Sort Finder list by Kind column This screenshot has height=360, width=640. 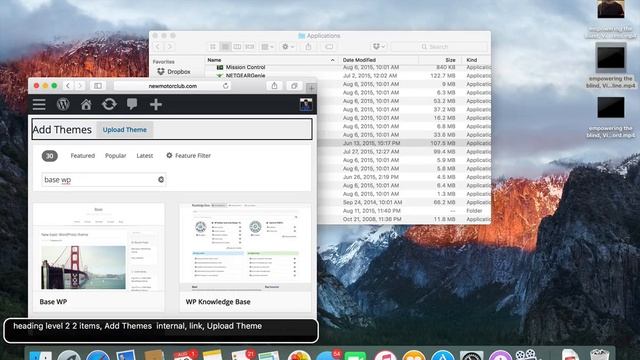[471, 60]
